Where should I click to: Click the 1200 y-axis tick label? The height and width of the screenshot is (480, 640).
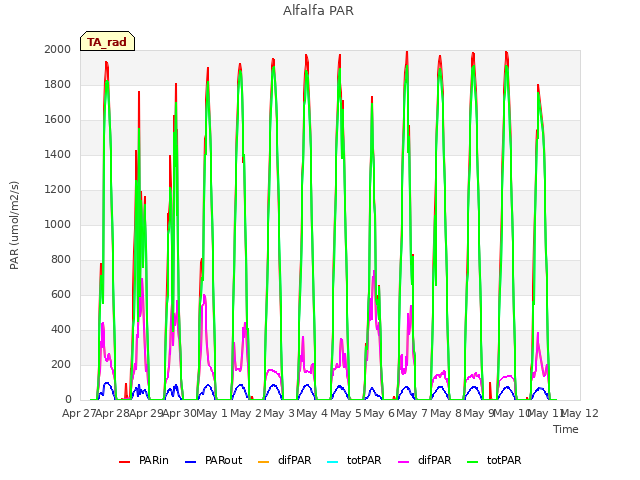(x=58, y=189)
